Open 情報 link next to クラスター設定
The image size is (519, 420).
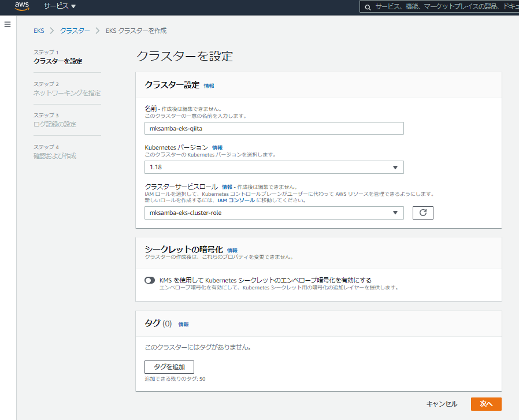coord(209,86)
